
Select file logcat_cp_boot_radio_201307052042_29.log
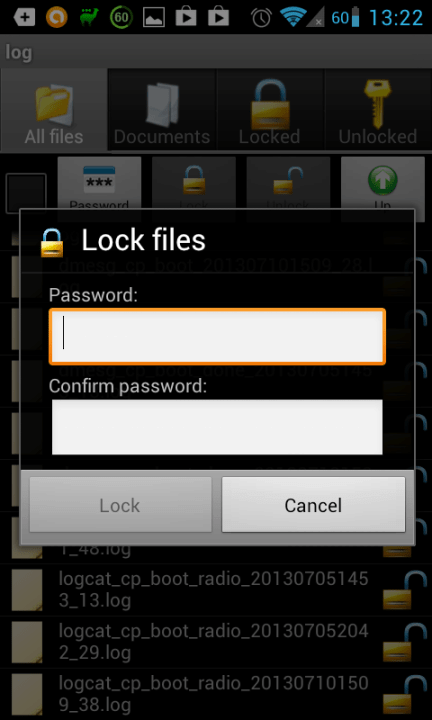(214, 642)
